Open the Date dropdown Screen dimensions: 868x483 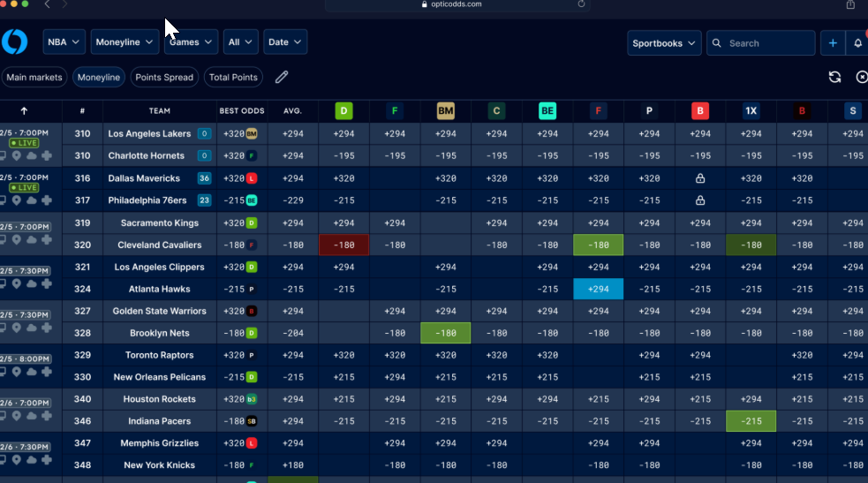(x=285, y=42)
